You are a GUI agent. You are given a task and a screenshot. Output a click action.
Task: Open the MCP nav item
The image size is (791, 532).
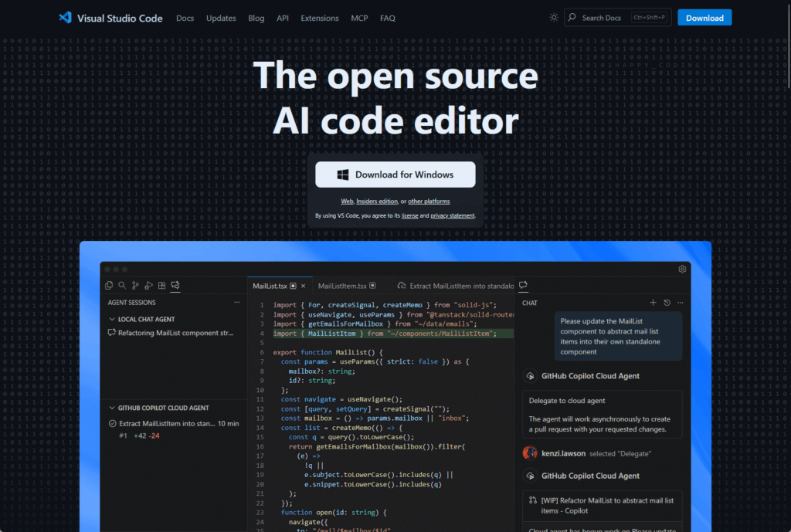tap(359, 19)
